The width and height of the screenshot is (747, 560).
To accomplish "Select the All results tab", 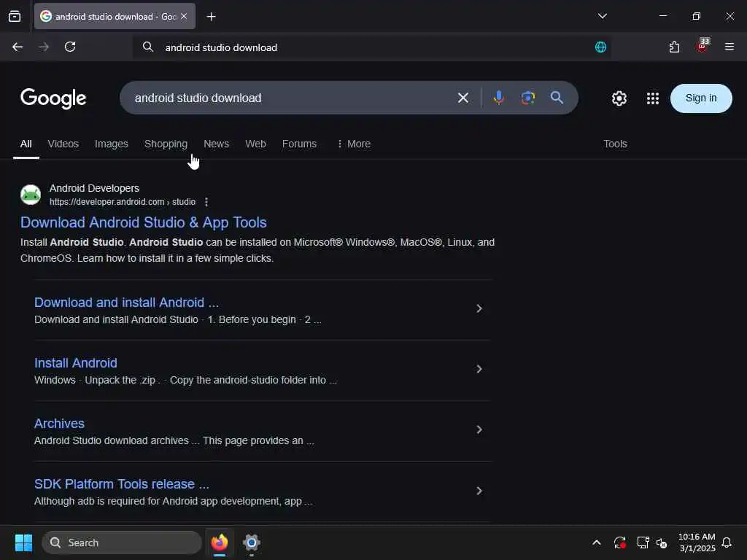I will click(x=26, y=144).
